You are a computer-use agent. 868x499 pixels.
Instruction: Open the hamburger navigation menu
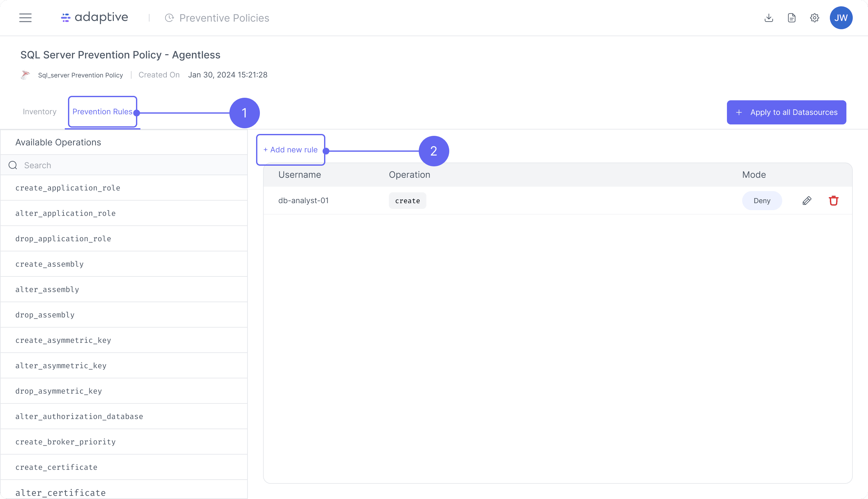[x=25, y=18]
